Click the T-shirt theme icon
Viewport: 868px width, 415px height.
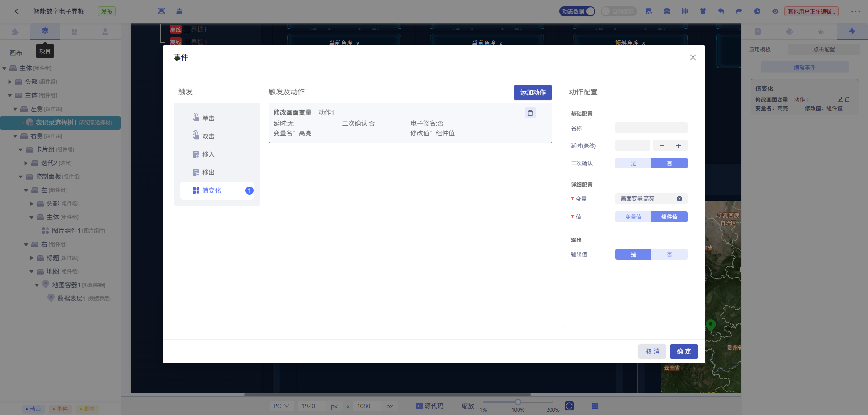pyautogui.click(x=703, y=11)
